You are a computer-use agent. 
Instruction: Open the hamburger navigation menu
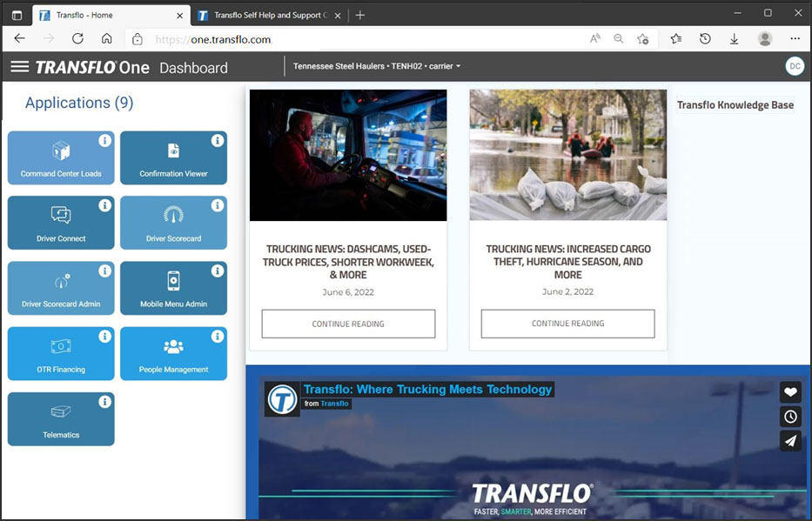tap(20, 67)
